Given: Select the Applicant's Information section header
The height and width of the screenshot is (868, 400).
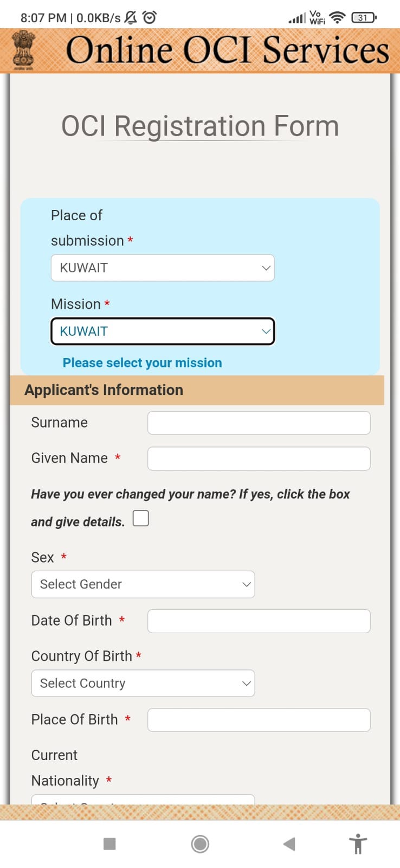Looking at the screenshot, I should tap(103, 390).
